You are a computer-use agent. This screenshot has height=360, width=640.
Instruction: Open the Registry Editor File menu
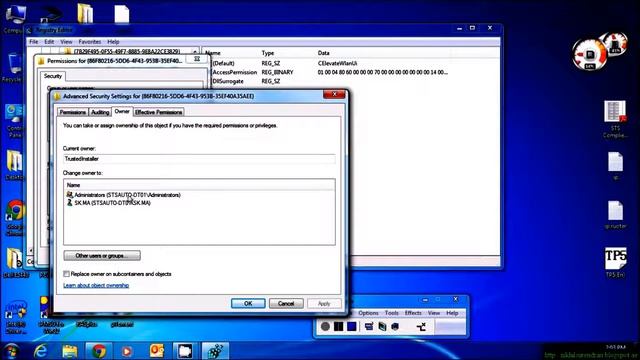33,42
